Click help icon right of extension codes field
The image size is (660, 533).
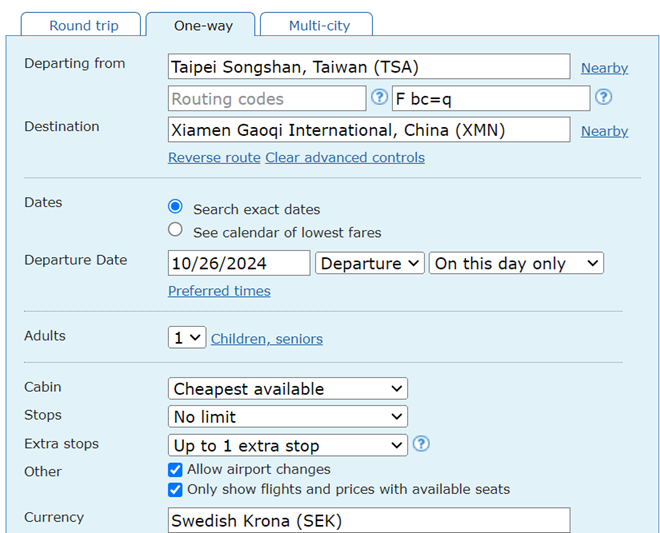(603, 98)
